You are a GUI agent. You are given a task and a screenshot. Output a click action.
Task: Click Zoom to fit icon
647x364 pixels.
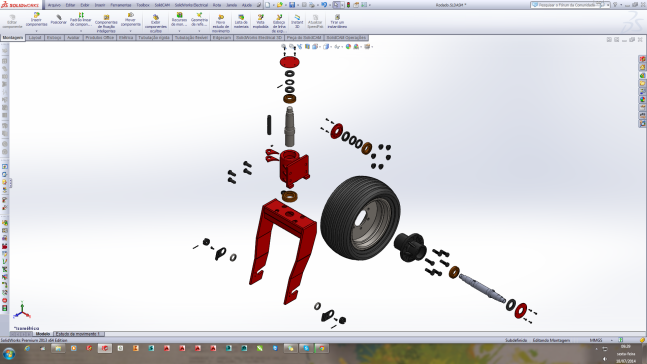(284, 47)
